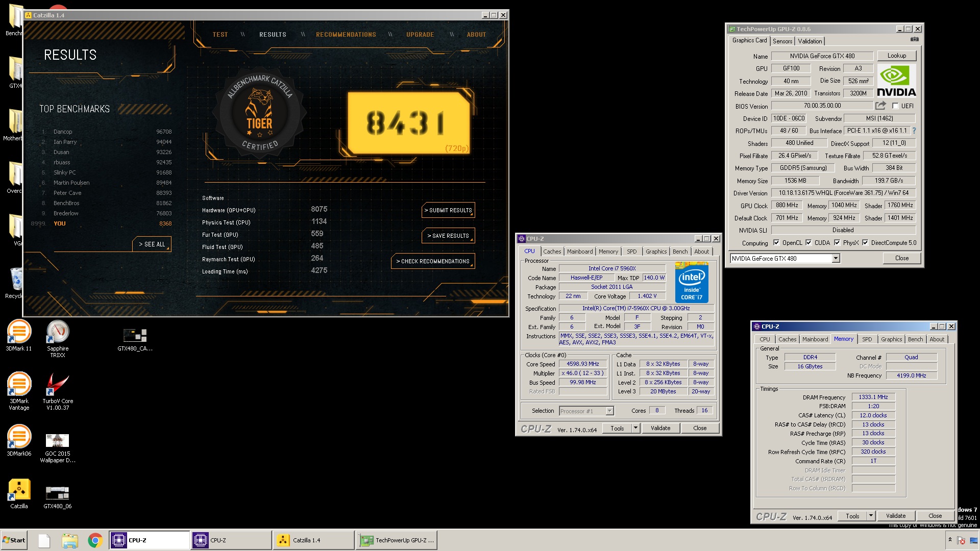Launch TurboV Core V1.00.37 shortcut
Image resolution: width=980 pixels, height=551 pixels.
58,391
